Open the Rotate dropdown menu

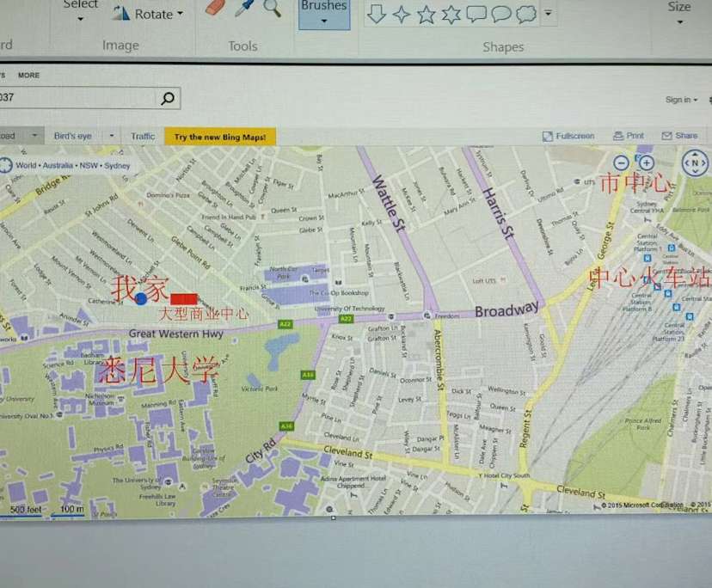[x=148, y=14]
